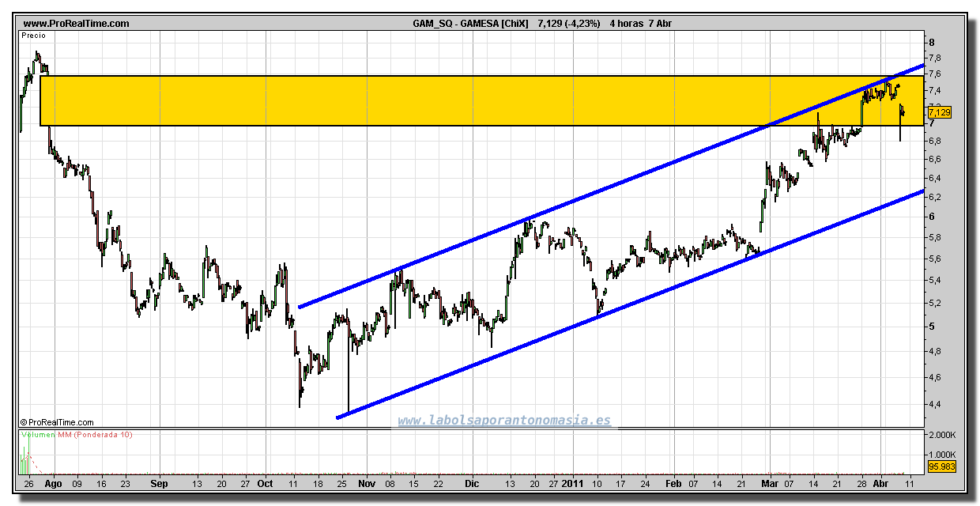Click the '2.000K' volume axis label
This screenshot has height=506, width=980.
[x=943, y=436]
